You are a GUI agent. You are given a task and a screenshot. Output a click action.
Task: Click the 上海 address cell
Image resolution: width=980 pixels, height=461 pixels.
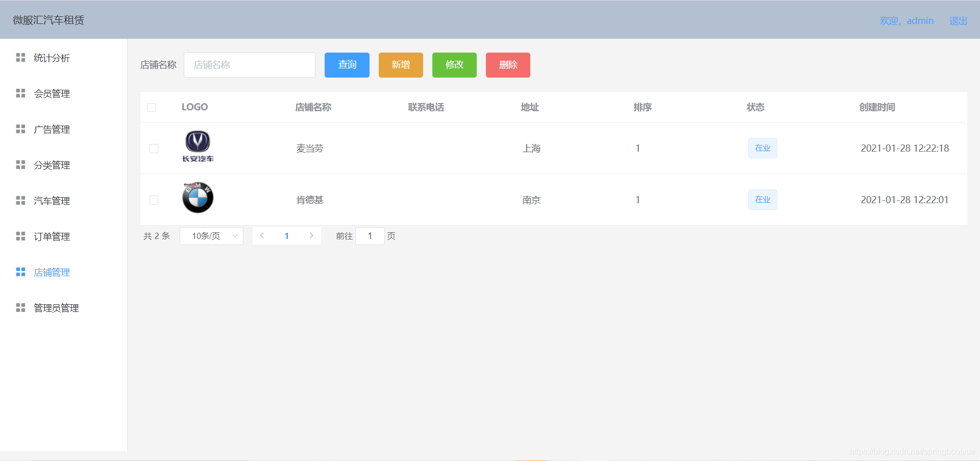point(531,149)
